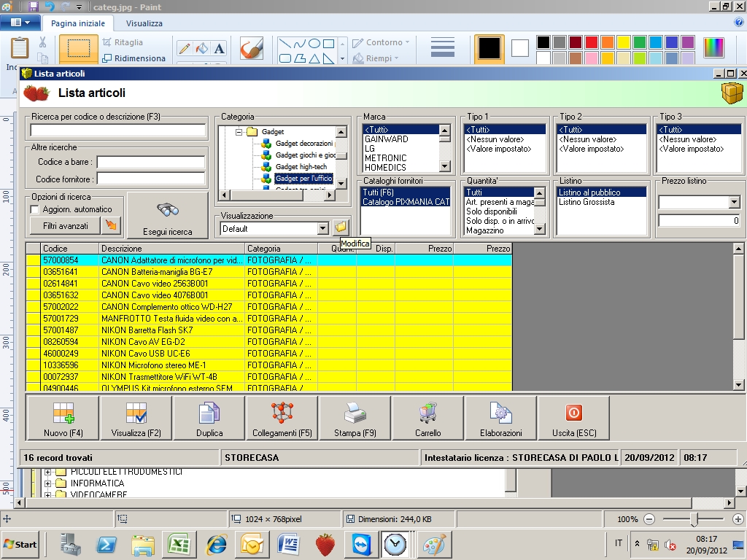Click the Codice a barre input field
The height and width of the screenshot is (560, 747).
(x=150, y=162)
